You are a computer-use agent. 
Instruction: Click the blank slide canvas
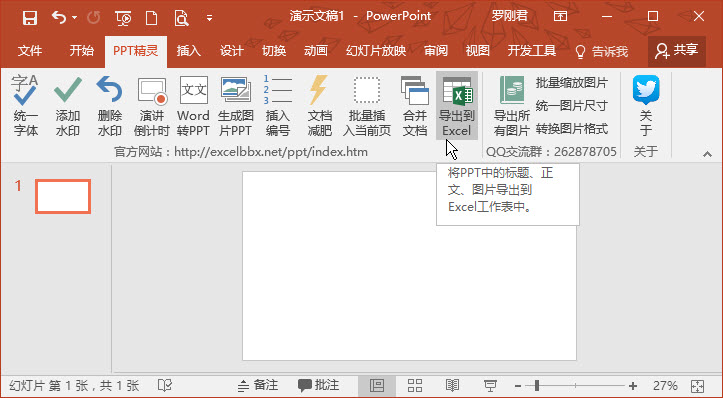tap(409, 266)
